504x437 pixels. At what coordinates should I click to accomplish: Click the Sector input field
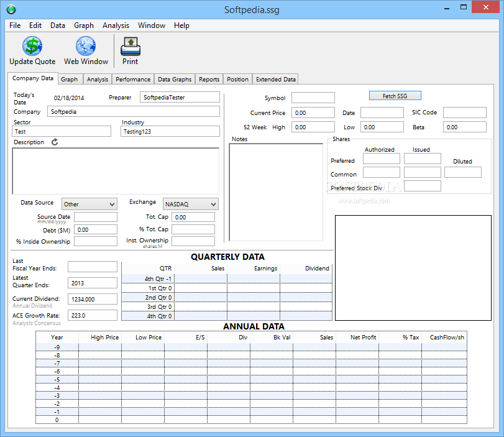[62, 131]
